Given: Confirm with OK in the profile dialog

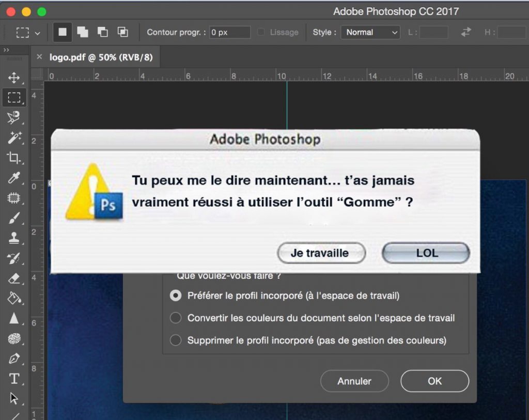Looking at the screenshot, I should point(434,381).
